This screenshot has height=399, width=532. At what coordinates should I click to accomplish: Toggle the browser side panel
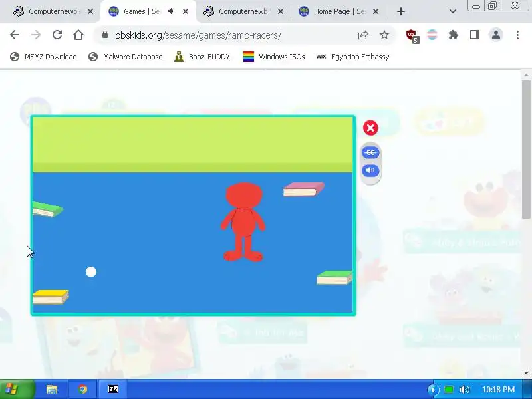point(475,35)
